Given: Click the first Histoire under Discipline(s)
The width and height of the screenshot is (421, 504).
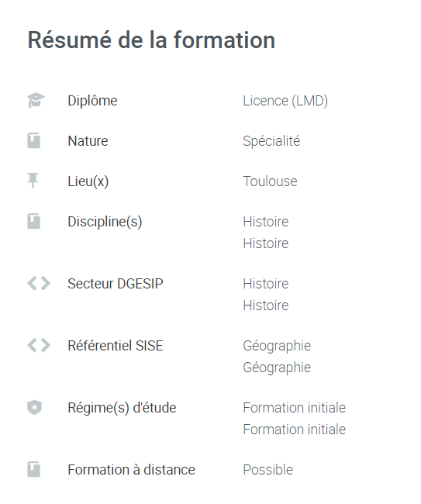Looking at the screenshot, I should (266, 222).
